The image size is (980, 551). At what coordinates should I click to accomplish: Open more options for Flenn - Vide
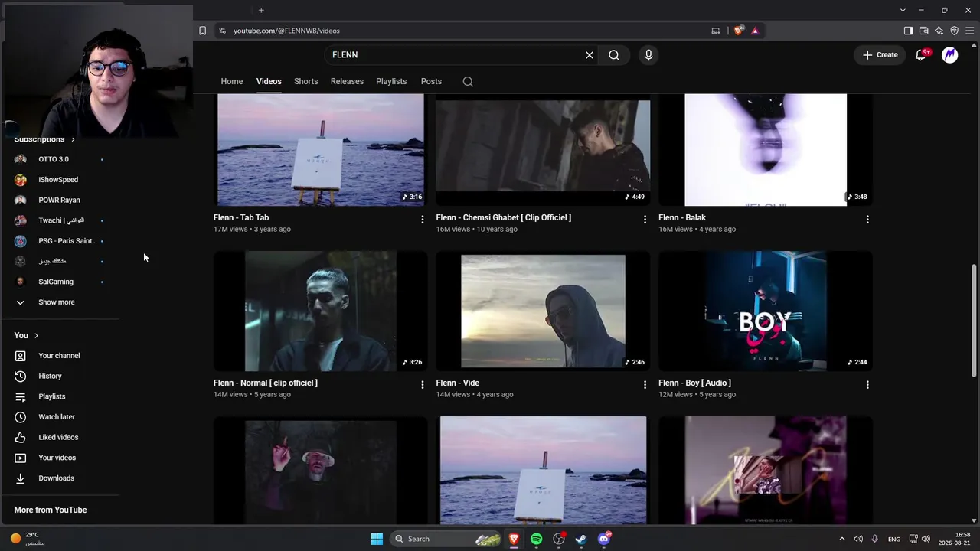point(645,385)
